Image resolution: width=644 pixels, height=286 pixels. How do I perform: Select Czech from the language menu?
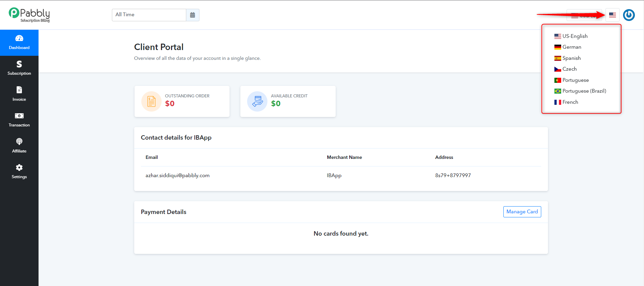[x=566, y=69]
